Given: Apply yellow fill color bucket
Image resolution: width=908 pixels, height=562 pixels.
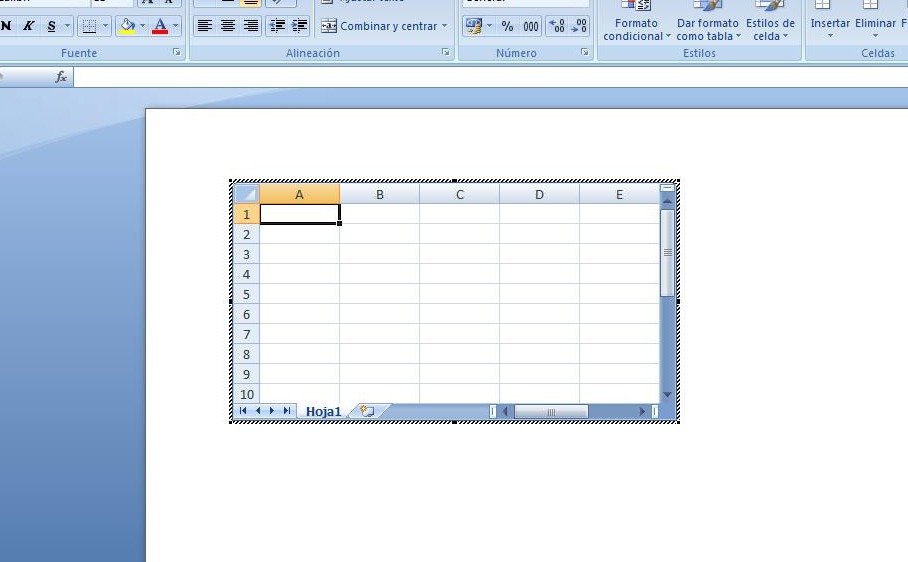Looking at the screenshot, I should coord(127,26).
